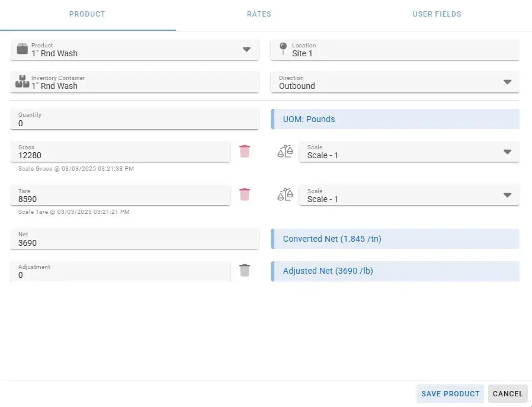Switch to the RATES tab
Viewport: 532px width, 407px height.
pos(259,14)
